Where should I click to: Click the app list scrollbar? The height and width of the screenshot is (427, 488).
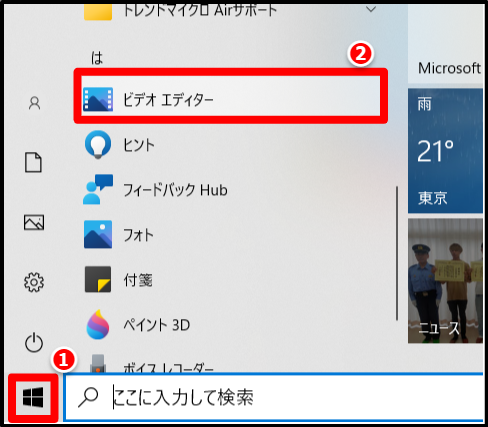[x=397, y=253]
